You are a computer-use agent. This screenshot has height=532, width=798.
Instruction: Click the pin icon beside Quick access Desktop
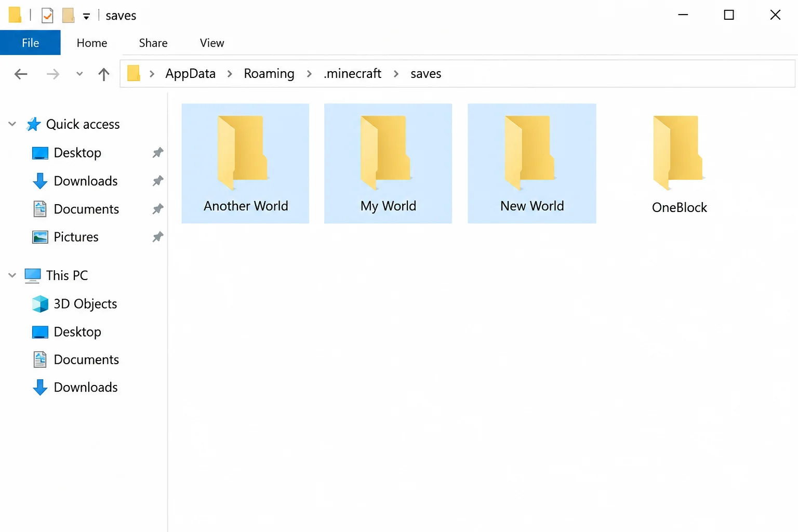tap(158, 153)
